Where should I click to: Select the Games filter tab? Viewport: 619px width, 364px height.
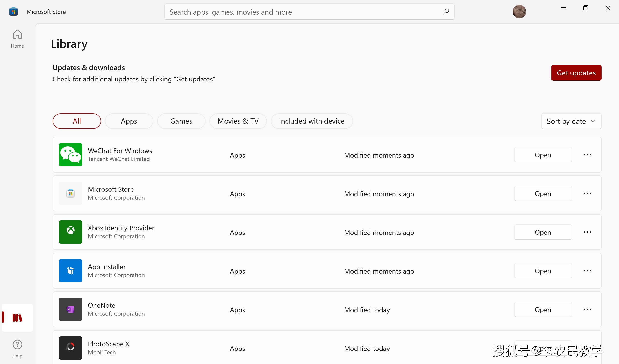click(x=181, y=121)
